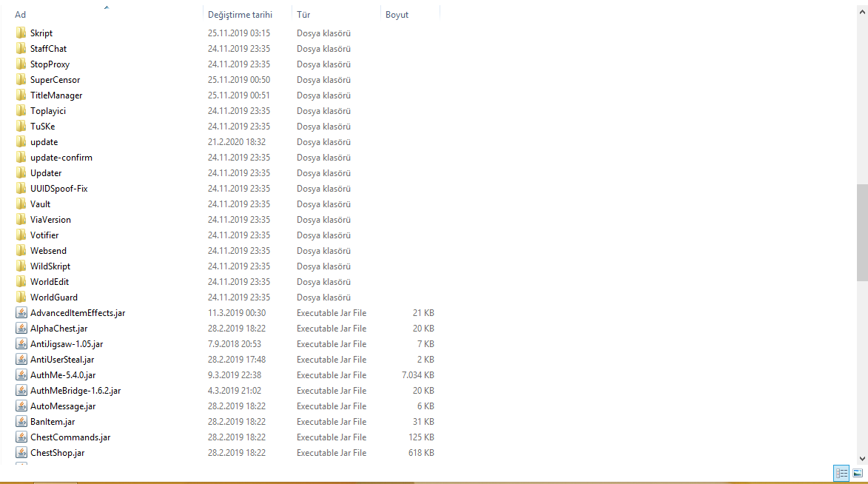Select the Votifier folder name
Screen dimensions: 868x484
tap(44, 235)
